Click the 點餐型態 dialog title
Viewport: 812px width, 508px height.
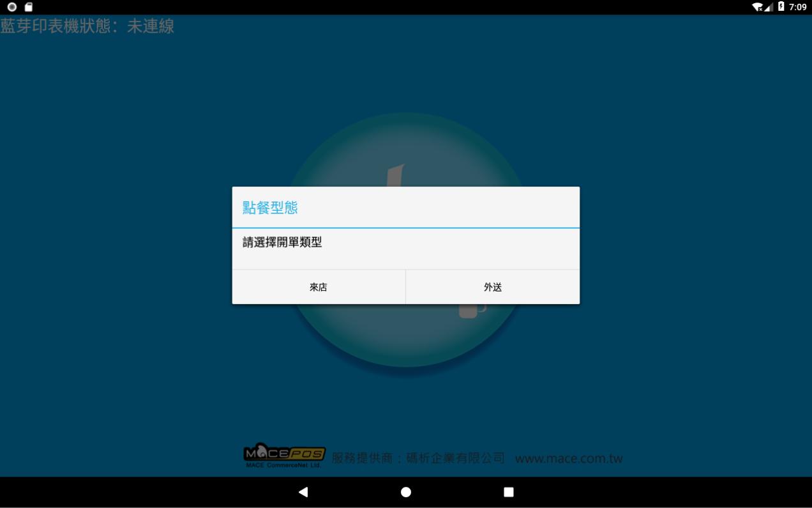point(270,208)
